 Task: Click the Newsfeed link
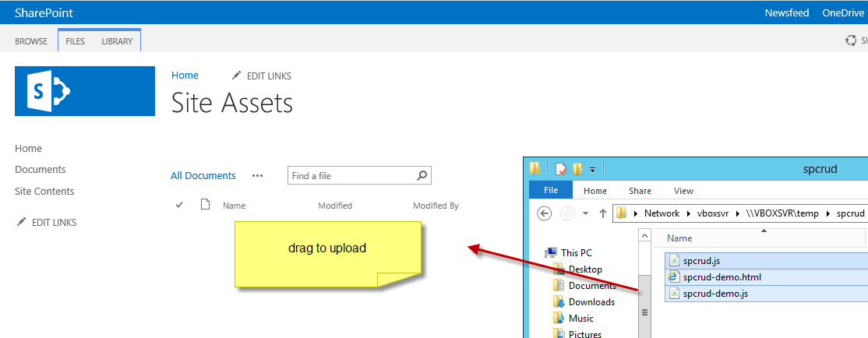[787, 12]
